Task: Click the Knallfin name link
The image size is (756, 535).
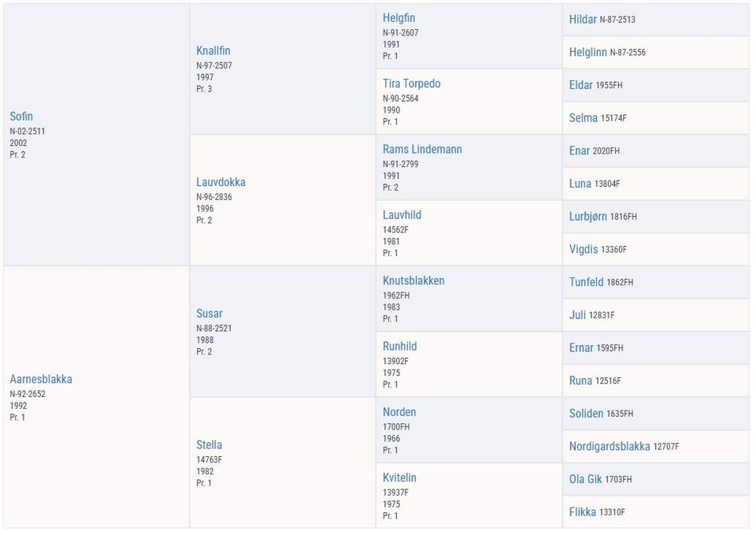Action: 213,50
